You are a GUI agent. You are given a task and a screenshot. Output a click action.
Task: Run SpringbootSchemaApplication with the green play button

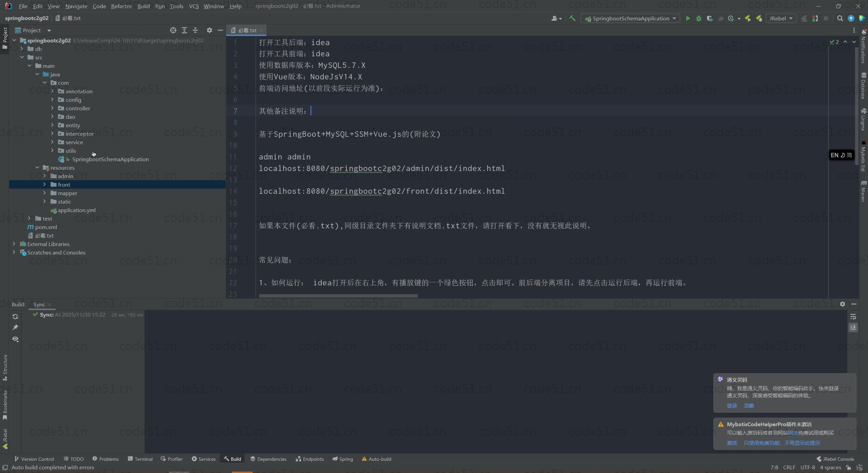688,18
